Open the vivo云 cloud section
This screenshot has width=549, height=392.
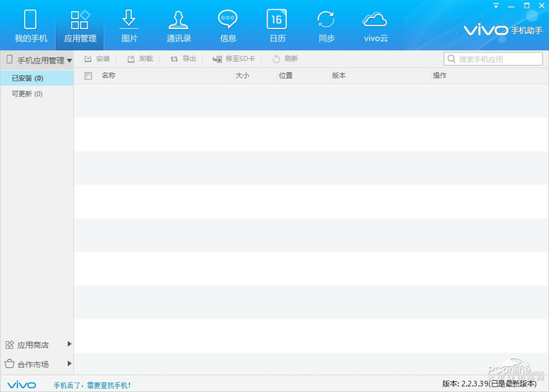pyautogui.click(x=376, y=26)
